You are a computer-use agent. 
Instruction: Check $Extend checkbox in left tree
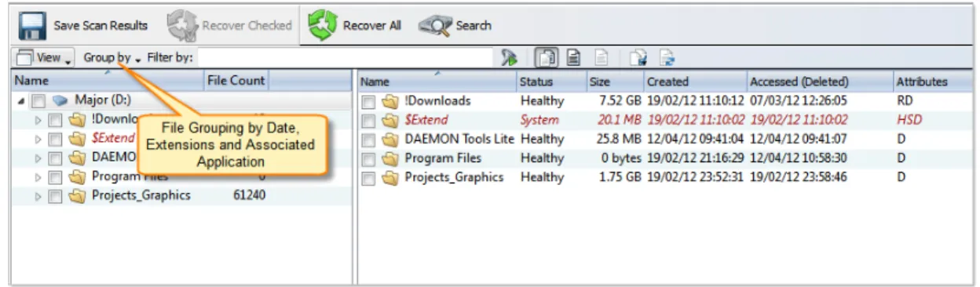(x=54, y=139)
